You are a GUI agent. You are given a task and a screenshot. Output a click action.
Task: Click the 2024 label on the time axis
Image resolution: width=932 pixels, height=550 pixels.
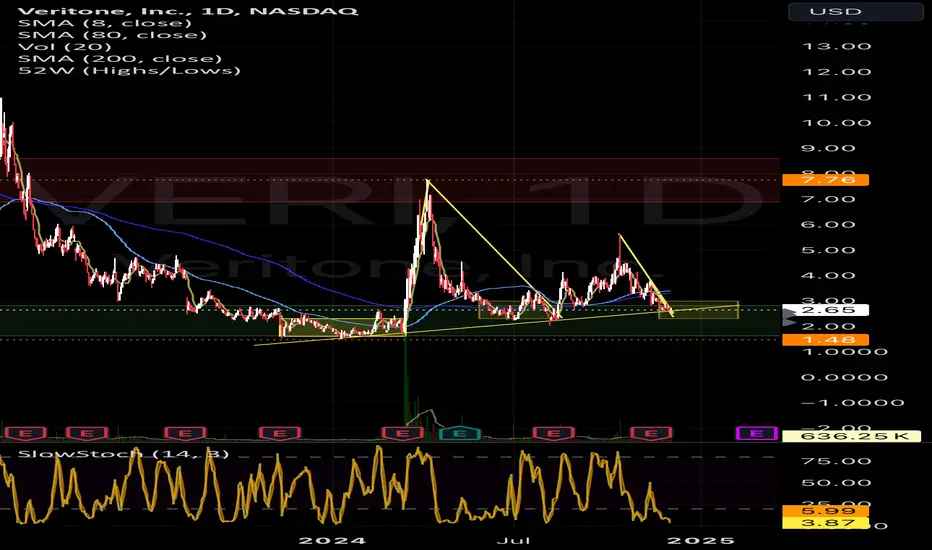coord(332,540)
